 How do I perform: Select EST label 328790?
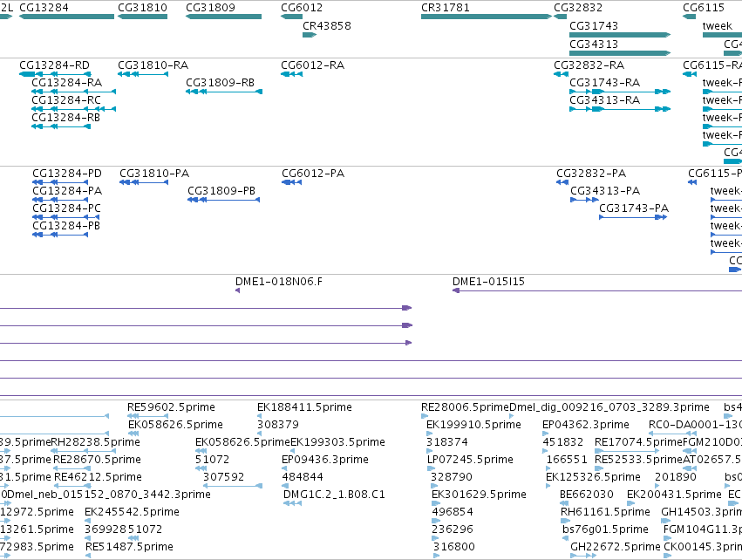[451, 477]
